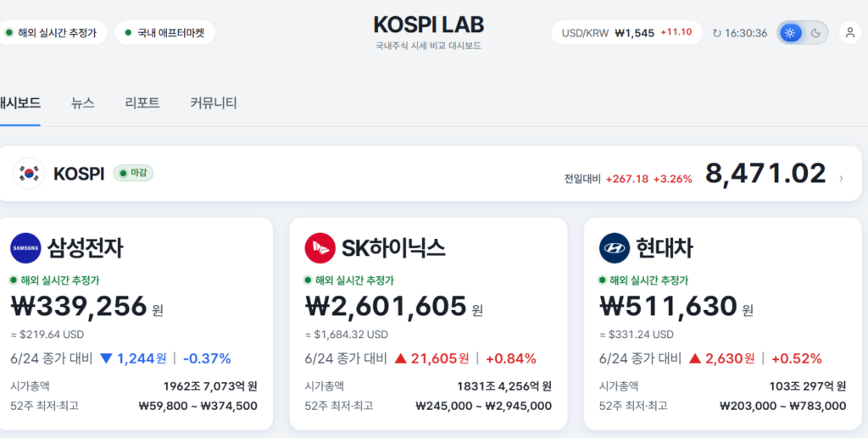
Task: Click 해외 실시간 추정가 label in 현대차 card
Action: (648, 280)
